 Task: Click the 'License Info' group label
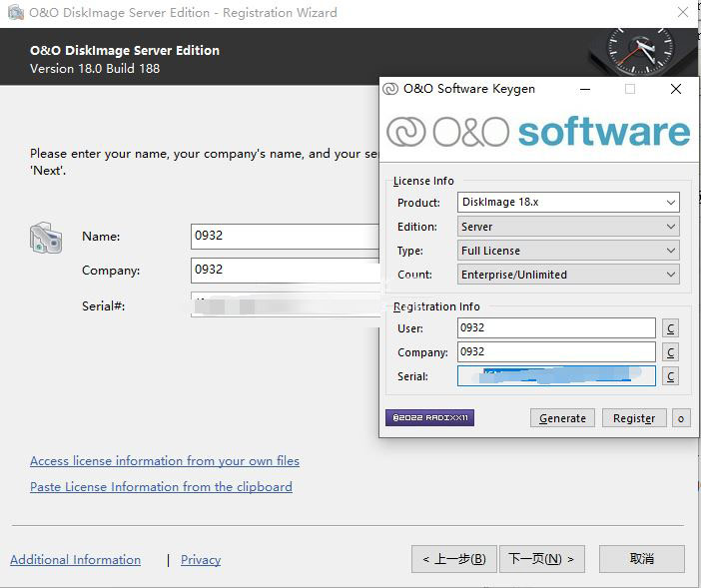(x=423, y=181)
